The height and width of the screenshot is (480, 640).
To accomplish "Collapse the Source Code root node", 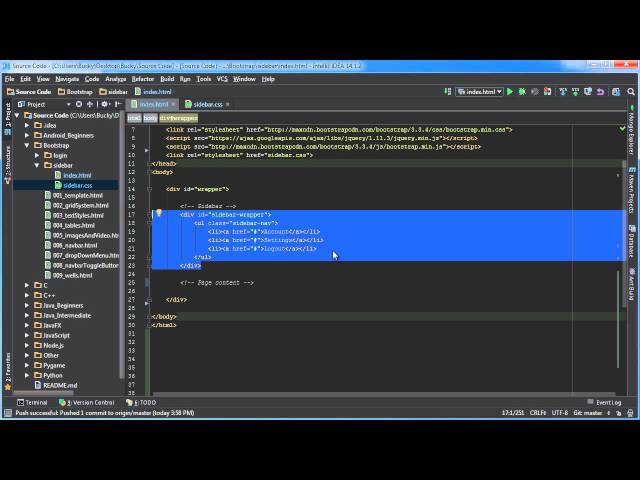I will [17, 116].
